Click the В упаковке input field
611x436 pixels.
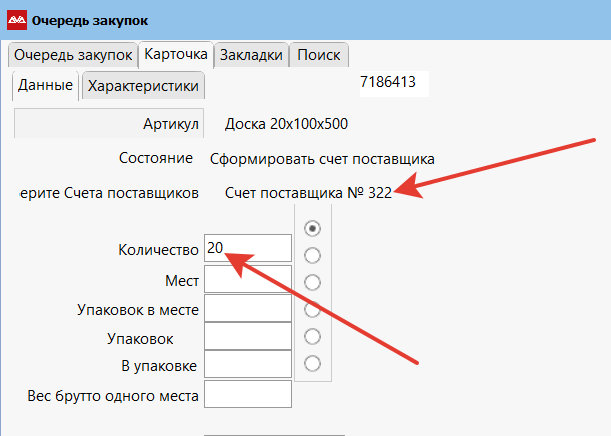coord(247,365)
